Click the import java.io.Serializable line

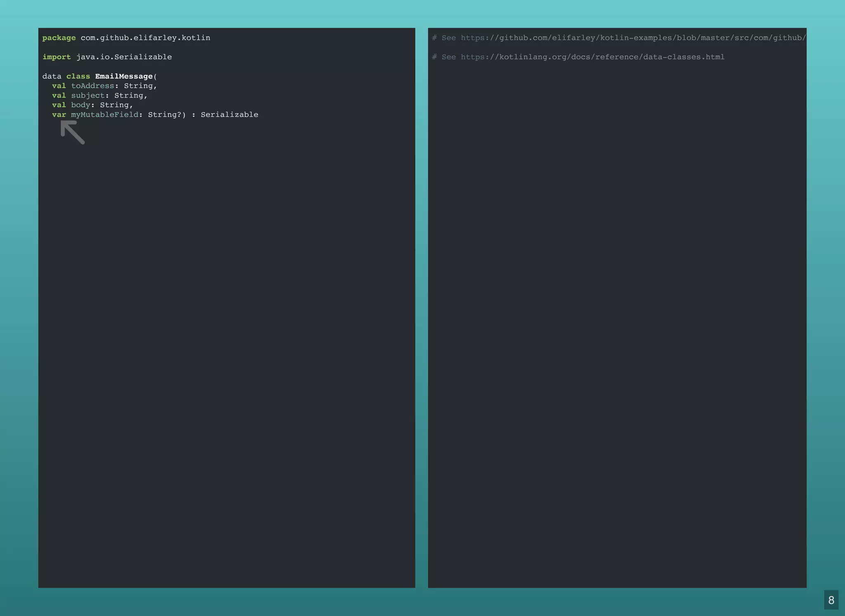click(107, 57)
